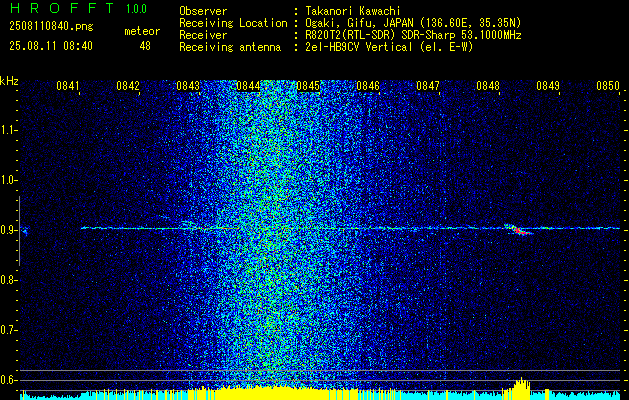Click location Ogaki, Gifu, JAPAN text

pyautogui.click(x=412, y=23)
